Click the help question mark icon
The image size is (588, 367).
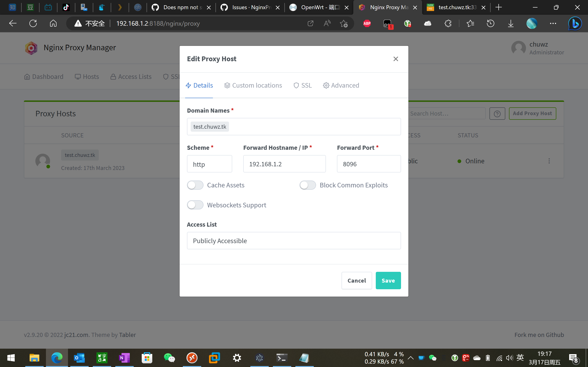pyautogui.click(x=497, y=114)
